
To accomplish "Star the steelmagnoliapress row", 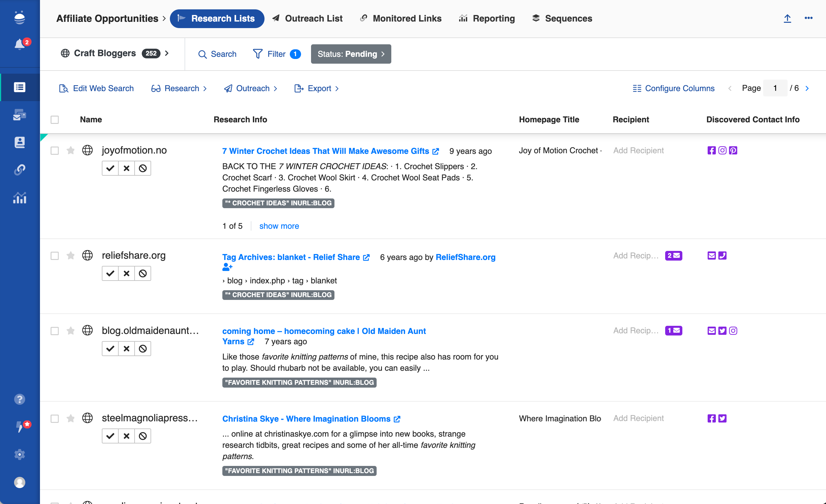I will (x=70, y=418).
